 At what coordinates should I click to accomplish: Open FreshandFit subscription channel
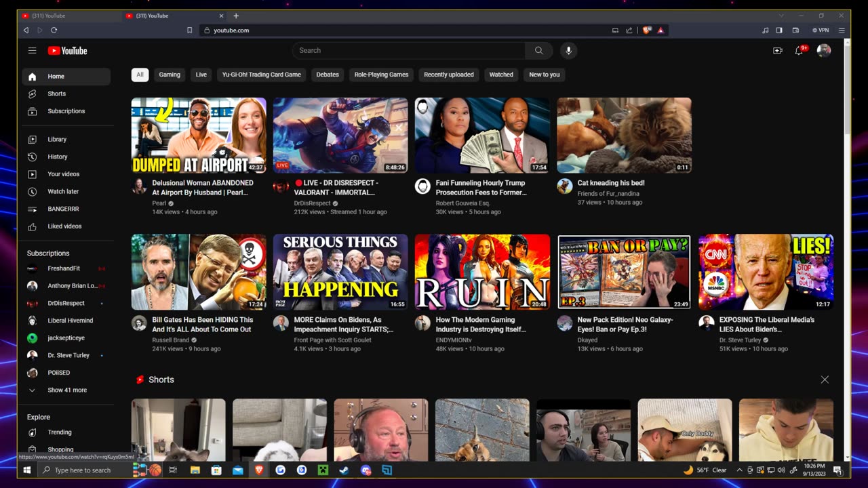(x=66, y=268)
